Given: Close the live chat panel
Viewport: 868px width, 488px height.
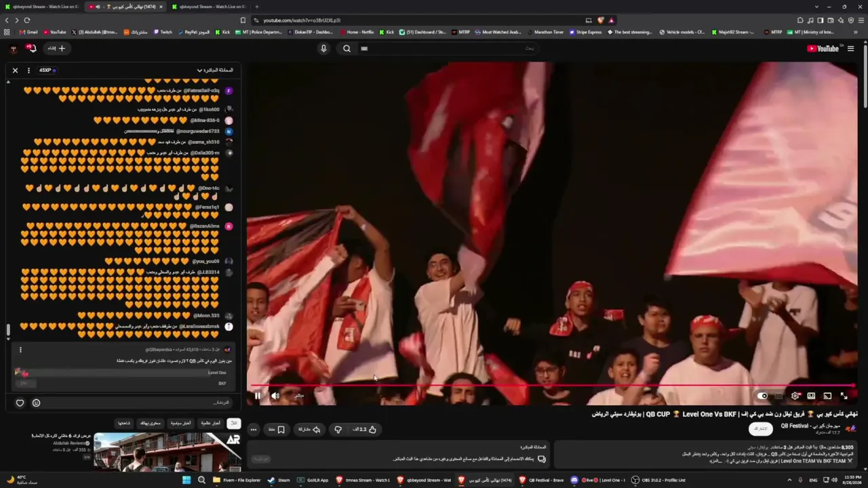Looking at the screenshot, I should [15, 70].
